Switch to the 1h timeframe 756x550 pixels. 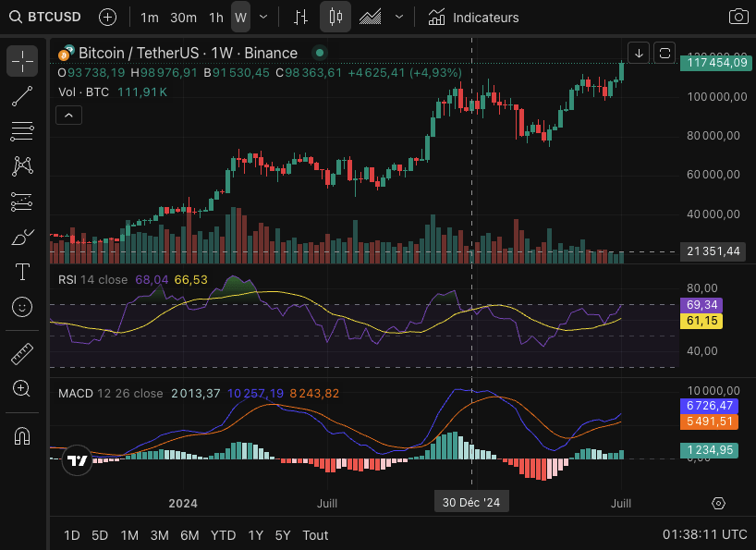pyautogui.click(x=216, y=18)
